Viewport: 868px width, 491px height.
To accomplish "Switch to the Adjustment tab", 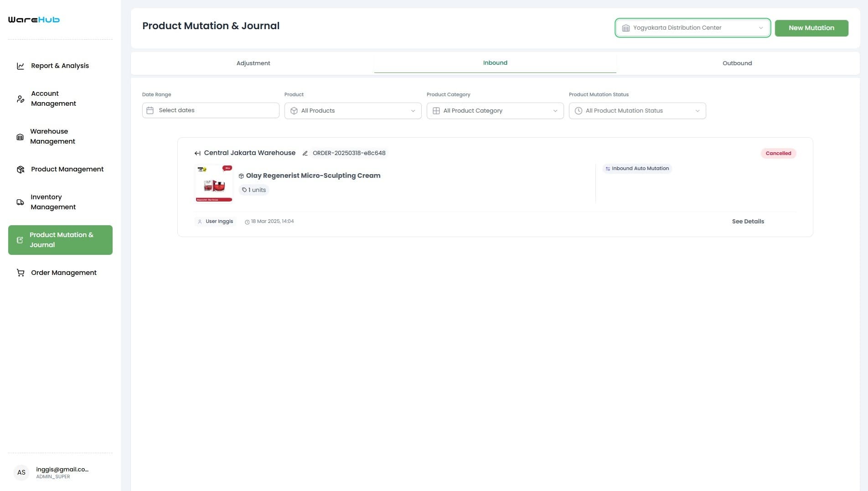I will click(x=253, y=63).
